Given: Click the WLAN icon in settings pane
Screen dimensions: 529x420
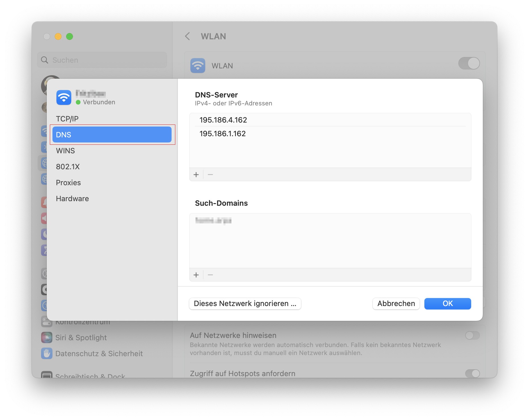Looking at the screenshot, I should (198, 66).
